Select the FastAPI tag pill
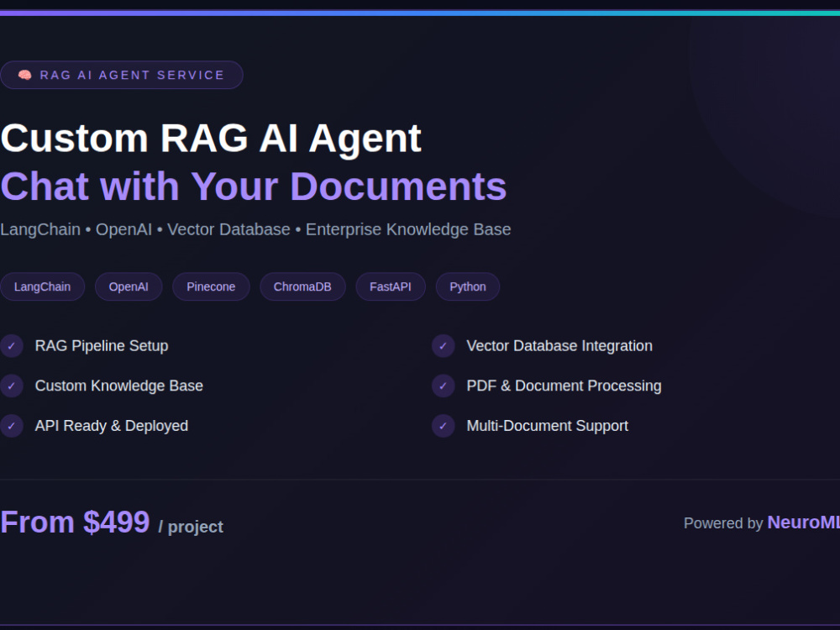Image resolution: width=840 pixels, height=630 pixels. pos(391,286)
